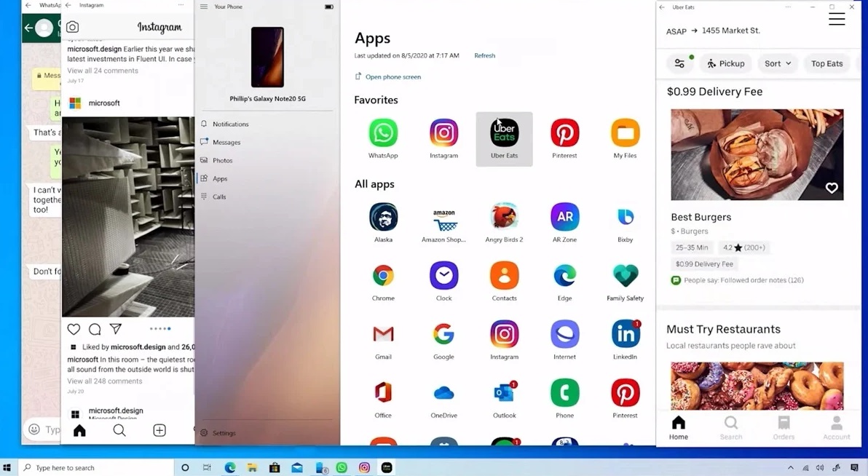868x476 pixels.
Task: Open Instagram camera icon
Action: click(x=73, y=27)
